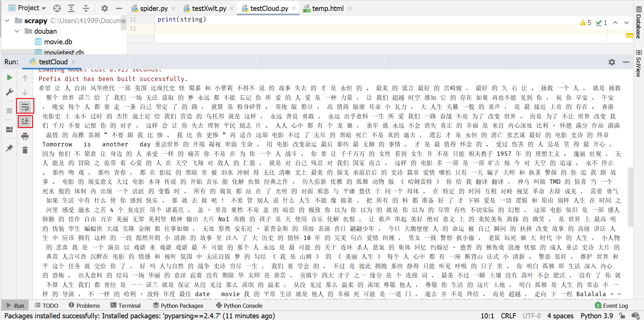Collapse the scrapy root folder
Viewport: 644px width, 320px height.
click(x=7, y=21)
